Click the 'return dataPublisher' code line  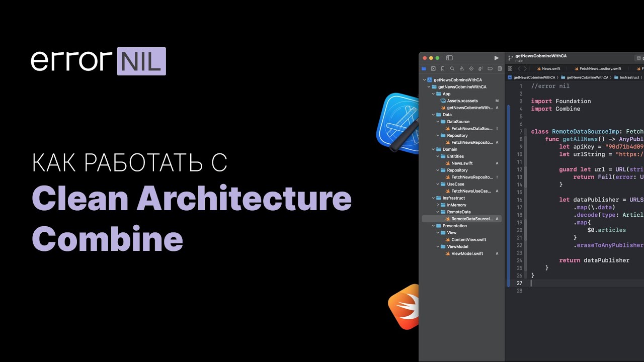[594, 260]
